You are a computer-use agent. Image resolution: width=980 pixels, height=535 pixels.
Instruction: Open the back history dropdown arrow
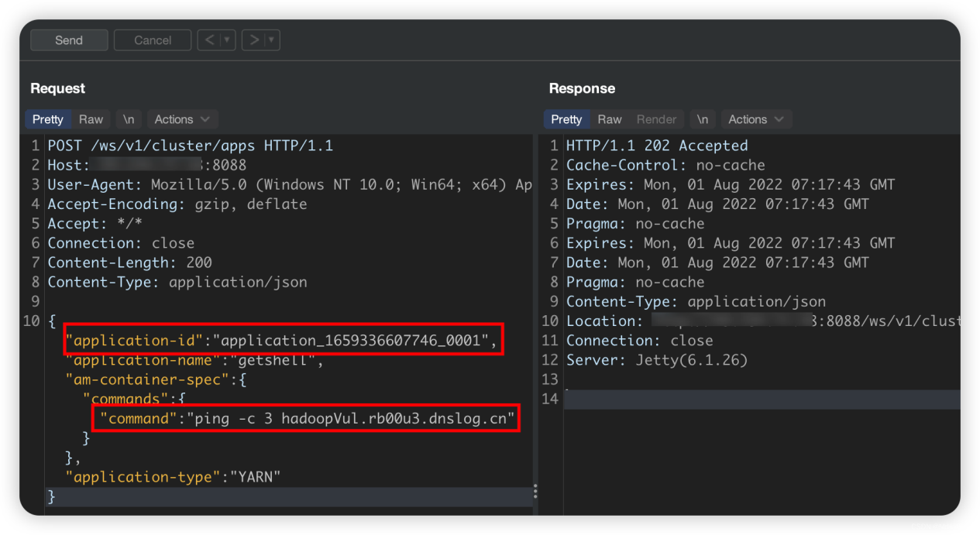[227, 40]
